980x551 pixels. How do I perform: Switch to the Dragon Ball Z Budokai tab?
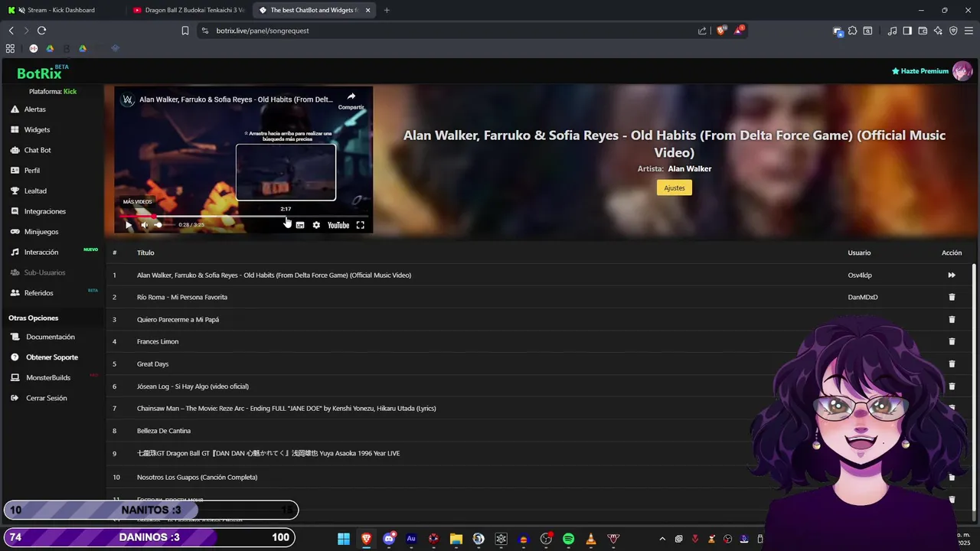tap(188, 10)
